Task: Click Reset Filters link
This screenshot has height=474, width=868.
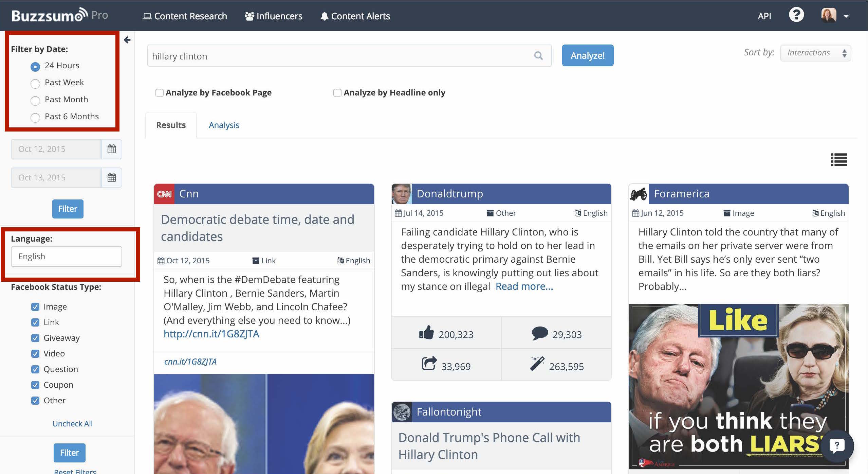Action: coord(75,471)
